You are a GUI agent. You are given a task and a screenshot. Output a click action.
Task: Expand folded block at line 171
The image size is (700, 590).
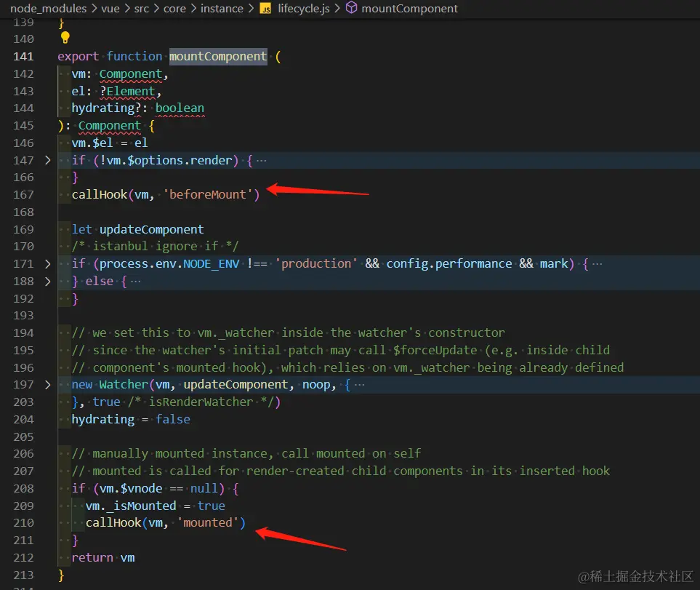tap(48, 264)
